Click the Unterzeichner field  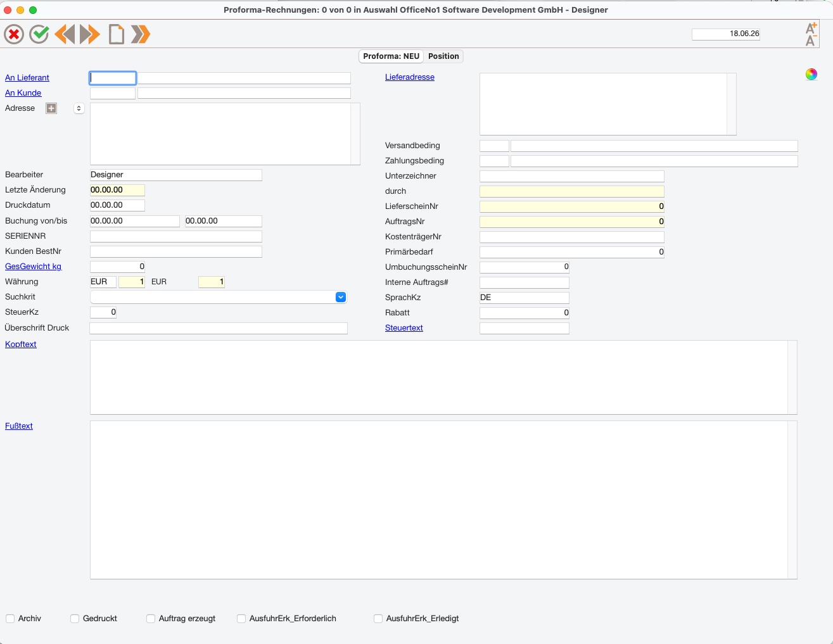572,176
